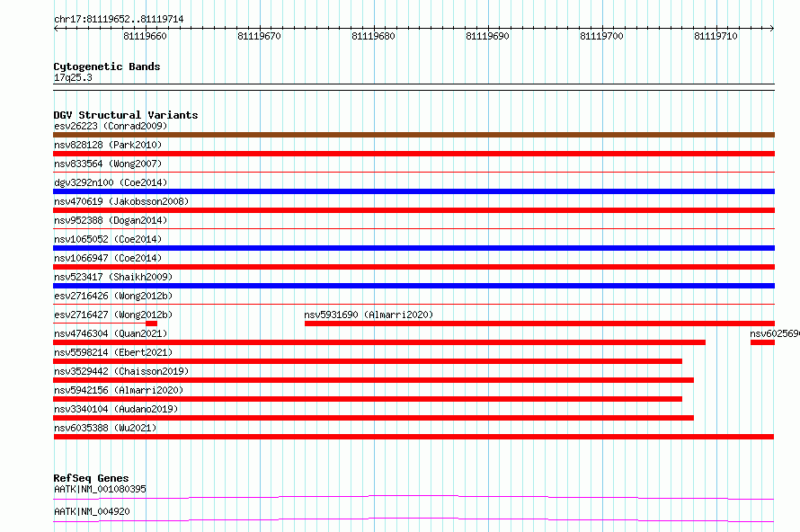Click the red nsv5931690 variant bar
This screenshot has width=800, height=532.
click(540, 324)
